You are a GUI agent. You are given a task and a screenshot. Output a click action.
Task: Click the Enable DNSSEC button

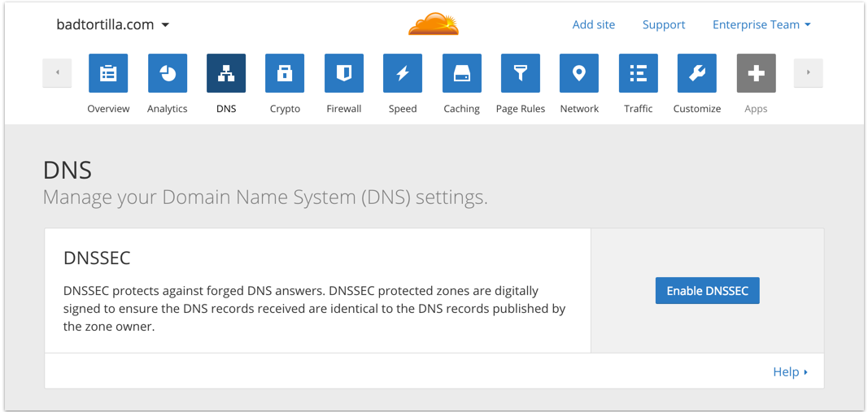click(708, 290)
